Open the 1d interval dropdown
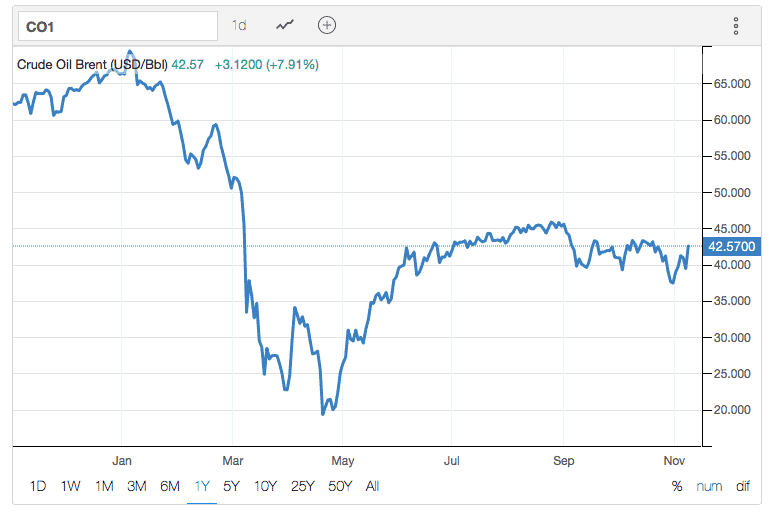This screenshot has height=513, width=769. (x=239, y=25)
